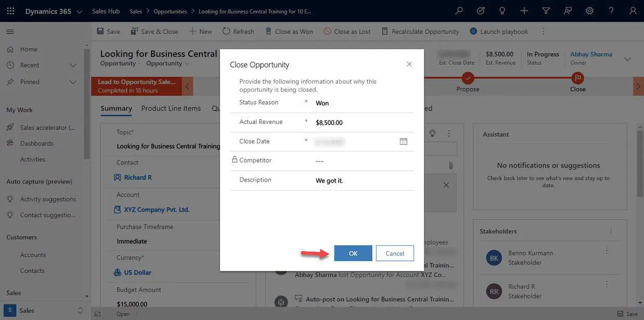Open the US Dollar currency link
Screen dimensions: 644x320
(x=138, y=272)
